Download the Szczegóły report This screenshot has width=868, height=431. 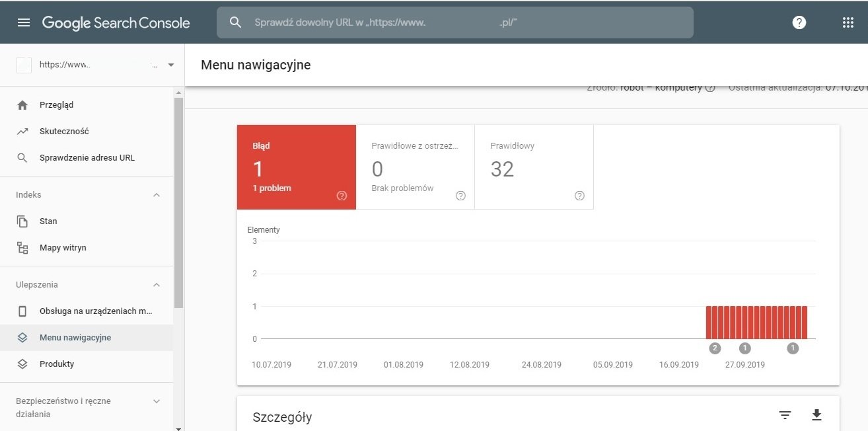pos(816,415)
